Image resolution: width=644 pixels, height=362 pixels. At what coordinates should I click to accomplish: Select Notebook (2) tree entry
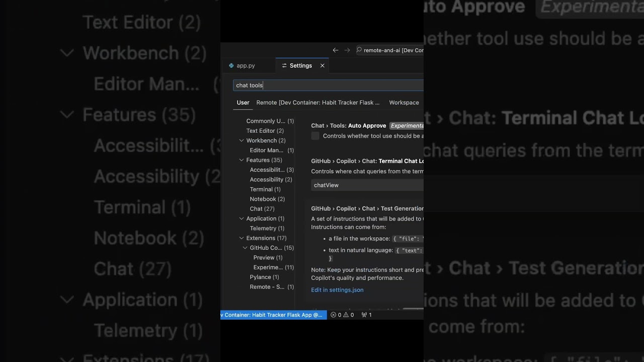[x=267, y=199]
